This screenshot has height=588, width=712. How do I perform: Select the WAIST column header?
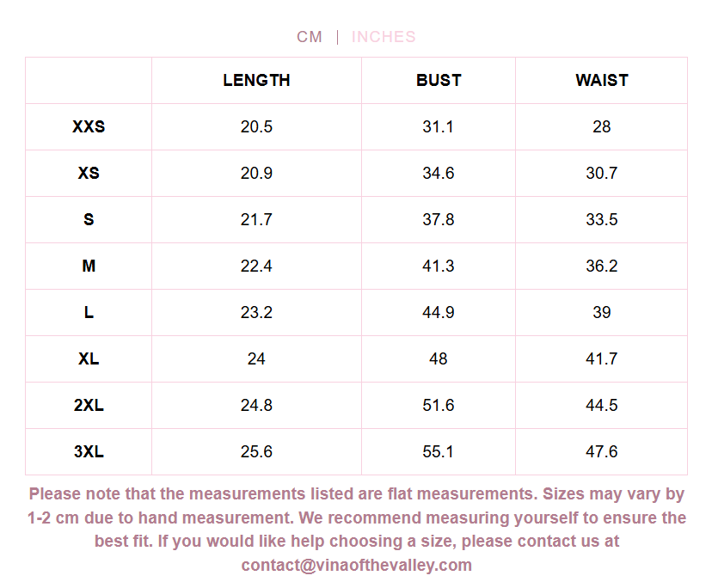pyautogui.click(x=602, y=80)
